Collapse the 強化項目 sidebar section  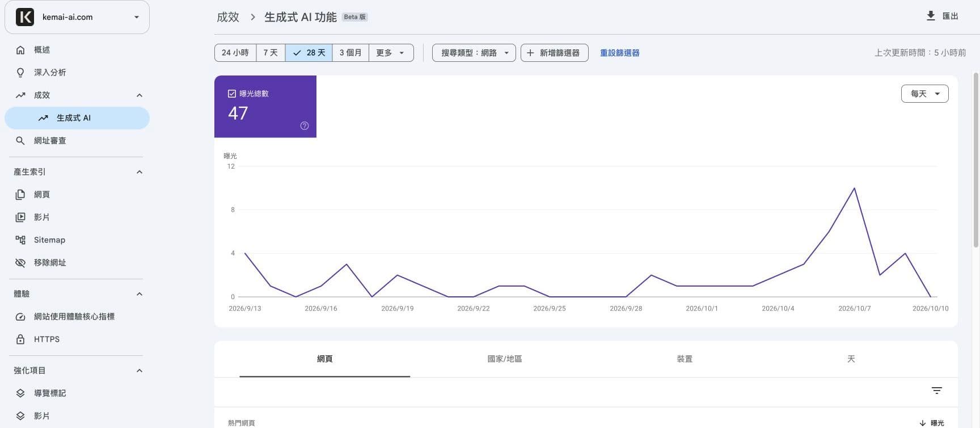(140, 371)
